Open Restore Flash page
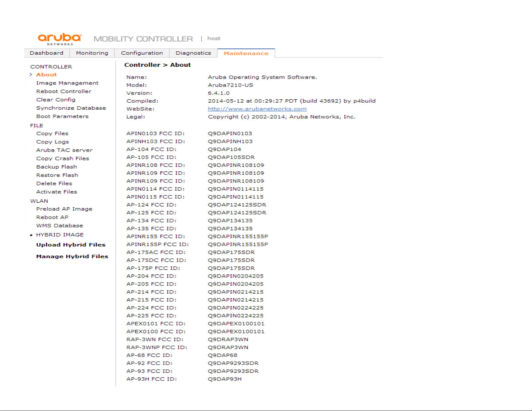The height and width of the screenshot is (411, 532). (57, 175)
